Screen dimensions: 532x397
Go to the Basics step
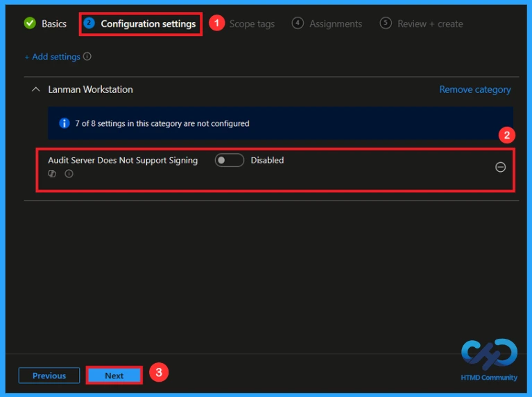click(54, 24)
